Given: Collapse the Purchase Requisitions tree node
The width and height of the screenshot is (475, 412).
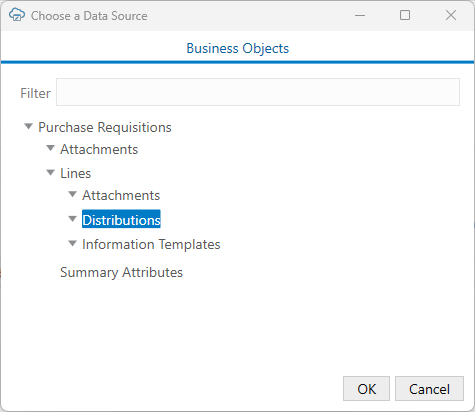Looking at the screenshot, I should [29, 126].
